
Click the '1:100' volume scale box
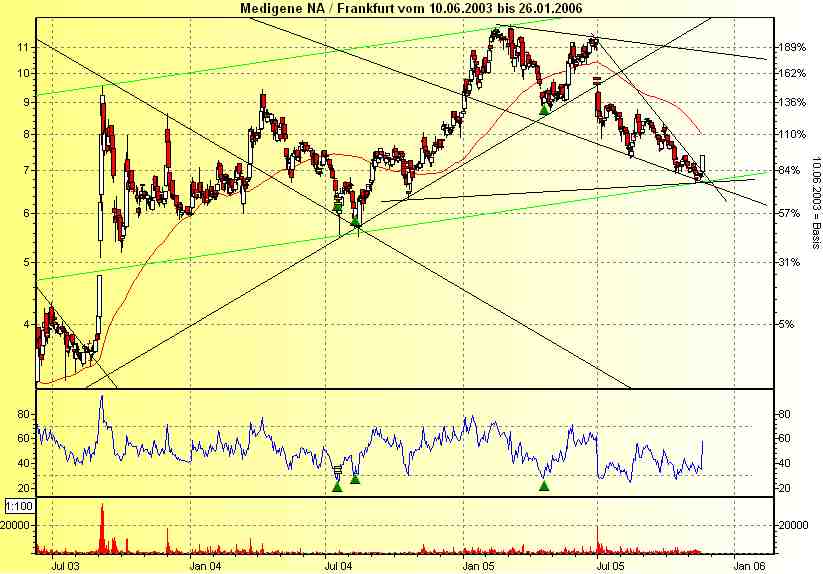tap(19, 507)
